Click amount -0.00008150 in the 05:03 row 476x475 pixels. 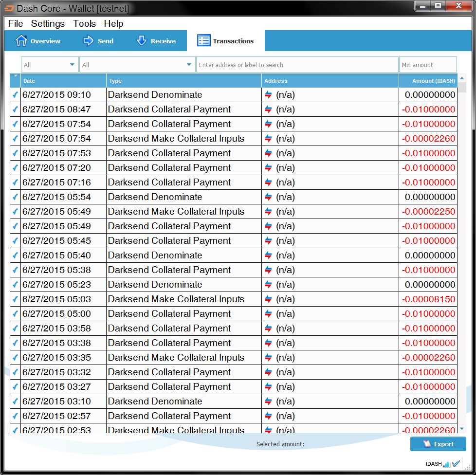pyautogui.click(x=428, y=299)
